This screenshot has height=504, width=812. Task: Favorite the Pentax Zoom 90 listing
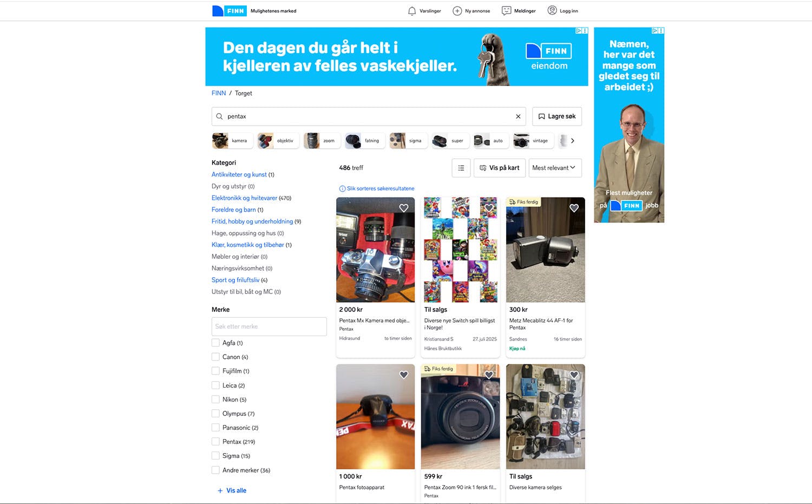click(x=489, y=375)
